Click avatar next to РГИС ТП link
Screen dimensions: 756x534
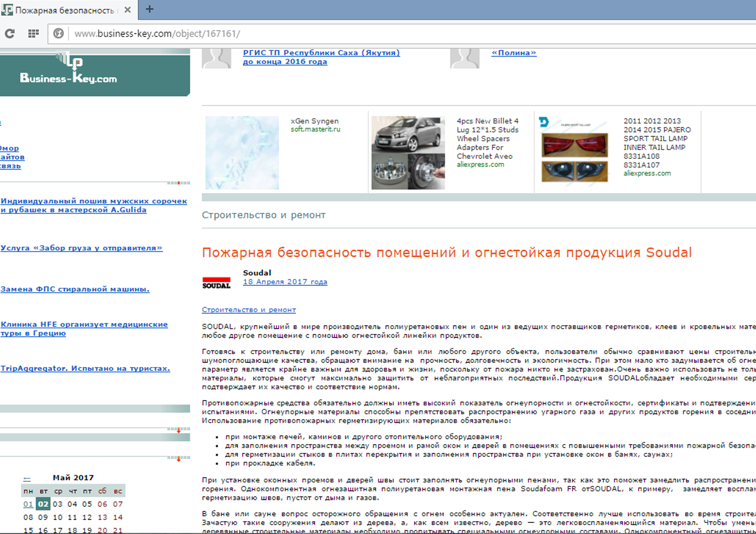pyautogui.click(x=216, y=59)
